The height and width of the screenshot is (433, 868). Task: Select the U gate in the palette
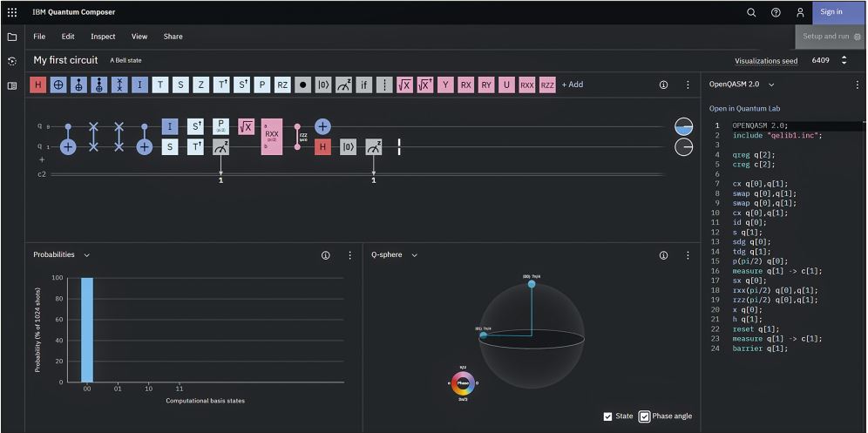[x=506, y=85]
